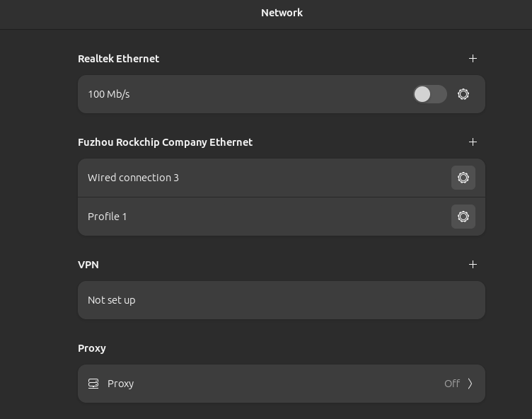Click the Proxy section heading
Viewport: 532px width, 419px height.
pos(92,348)
